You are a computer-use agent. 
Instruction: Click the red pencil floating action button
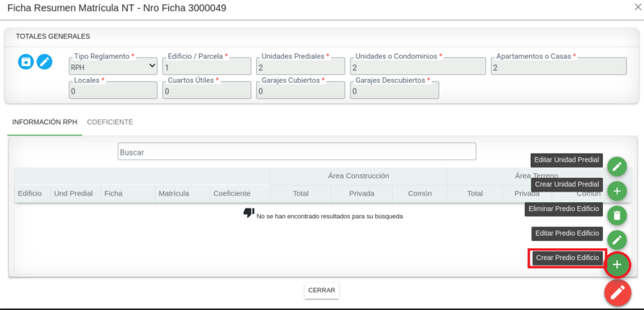pyautogui.click(x=617, y=293)
